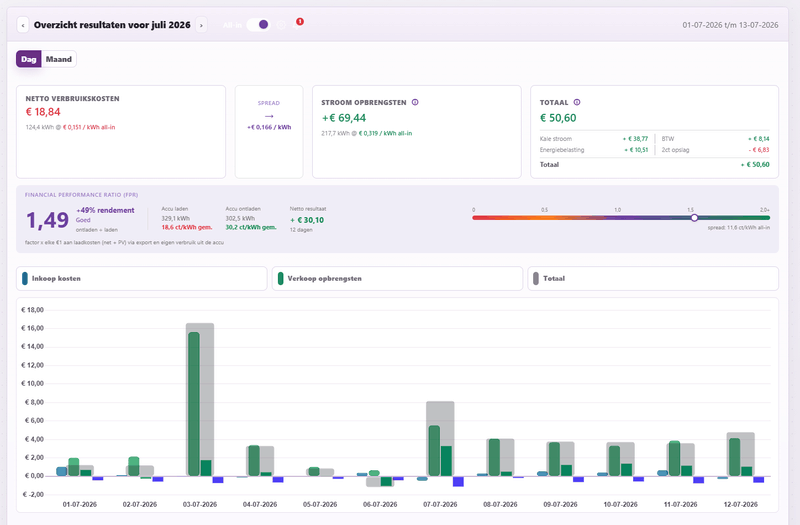
Task: Click the blue Inkoop bar for 01-07-2026
Action: click(x=62, y=471)
